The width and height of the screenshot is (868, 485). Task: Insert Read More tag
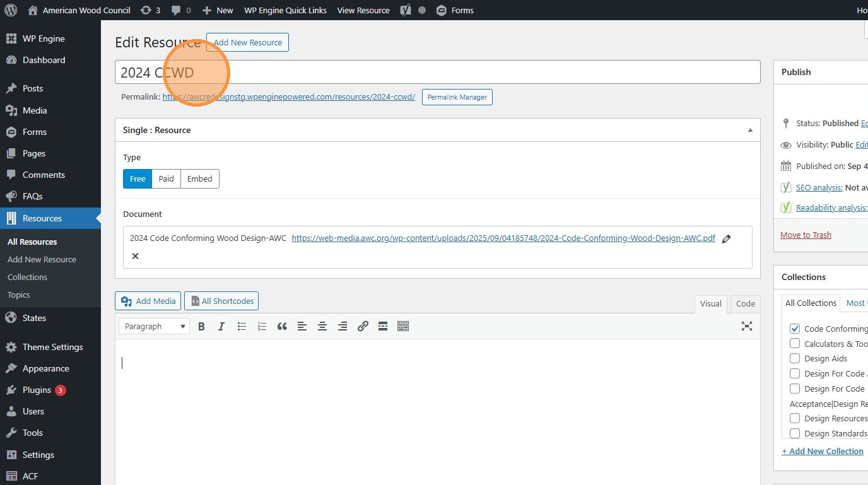coord(383,326)
